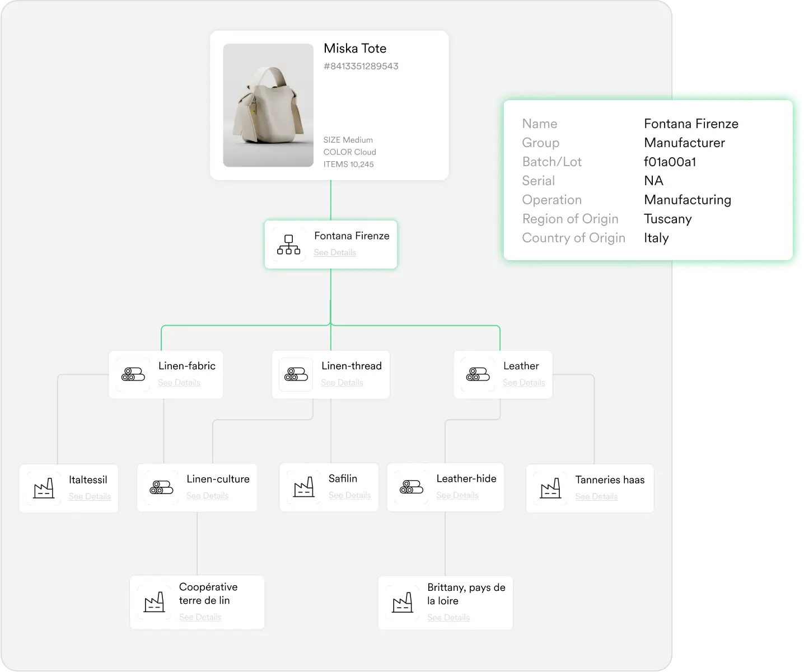The image size is (804, 672).
Task: Open See Details under the Leather card
Action: 524,382
